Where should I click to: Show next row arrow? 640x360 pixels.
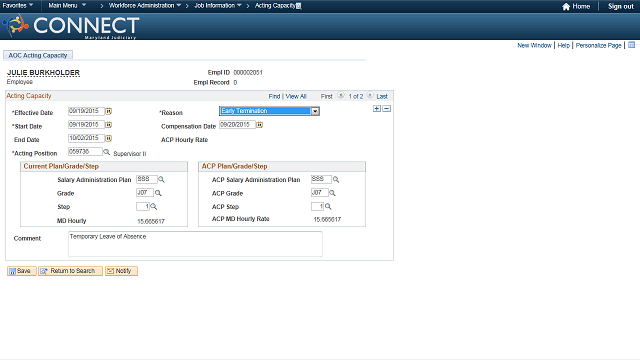pyautogui.click(x=370, y=96)
